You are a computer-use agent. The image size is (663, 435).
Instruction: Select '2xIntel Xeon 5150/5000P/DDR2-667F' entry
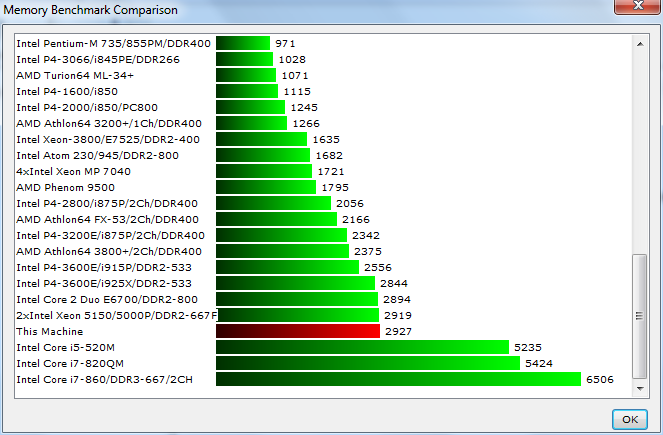tap(116, 315)
